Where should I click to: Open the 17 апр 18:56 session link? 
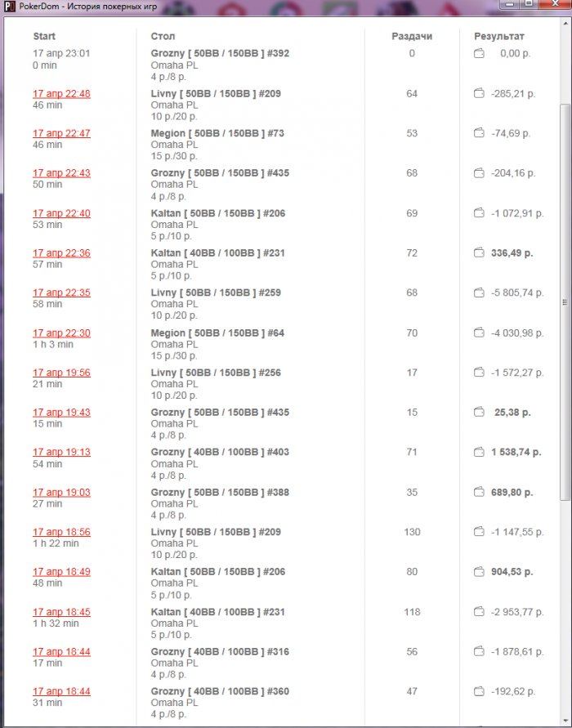point(61,533)
